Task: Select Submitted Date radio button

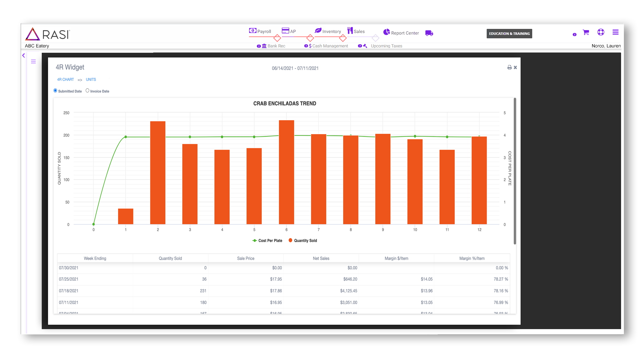Action: tap(55, 91)
